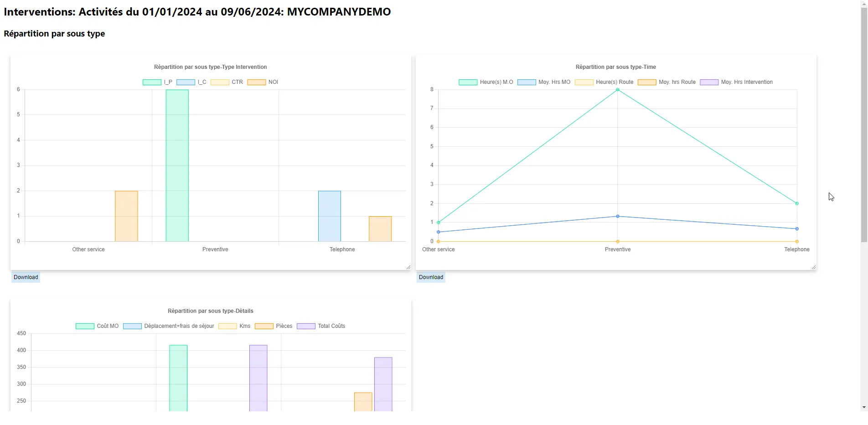The width and height of the screenshot is (868, 425).
Task: Click 'Preventive' axis label in bar chart
Action: coord(215,249)
